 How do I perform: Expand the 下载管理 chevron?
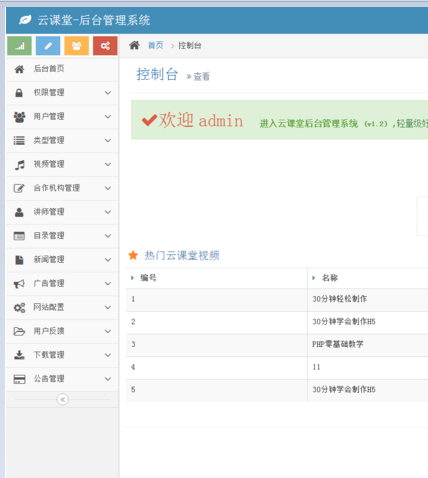[x=108, y=355]
